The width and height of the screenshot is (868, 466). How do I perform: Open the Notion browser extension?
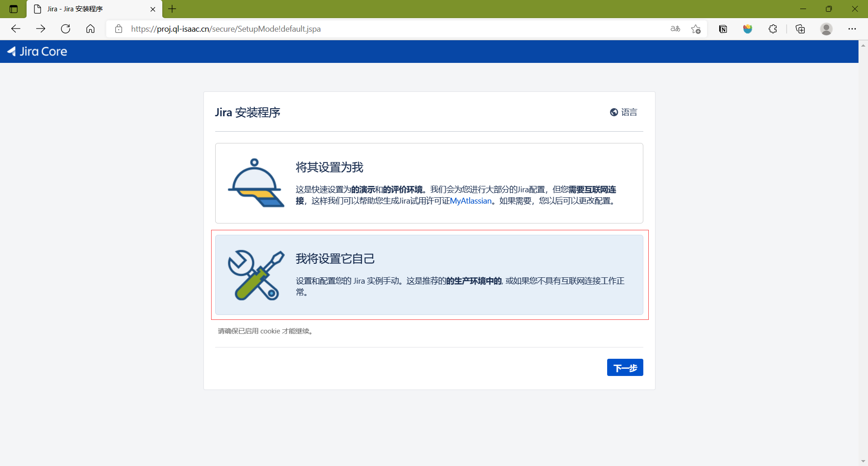(x=722, y=29)
